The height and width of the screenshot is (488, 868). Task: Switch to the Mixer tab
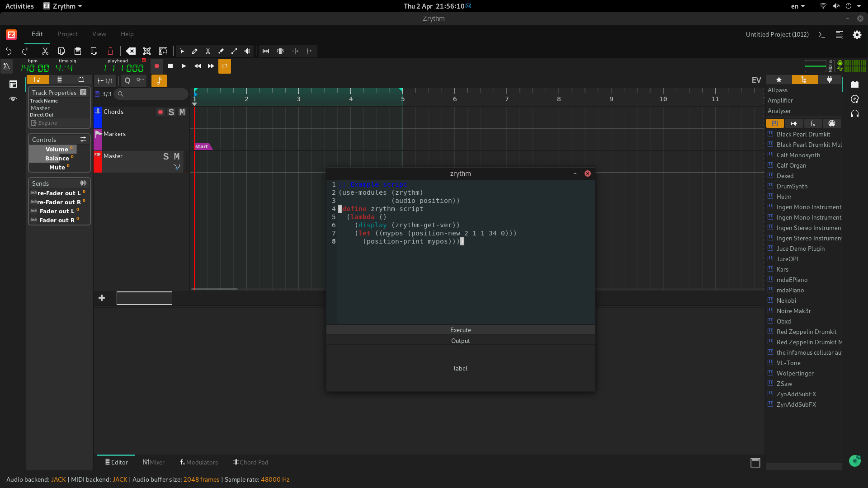click(x=154, y=462)
